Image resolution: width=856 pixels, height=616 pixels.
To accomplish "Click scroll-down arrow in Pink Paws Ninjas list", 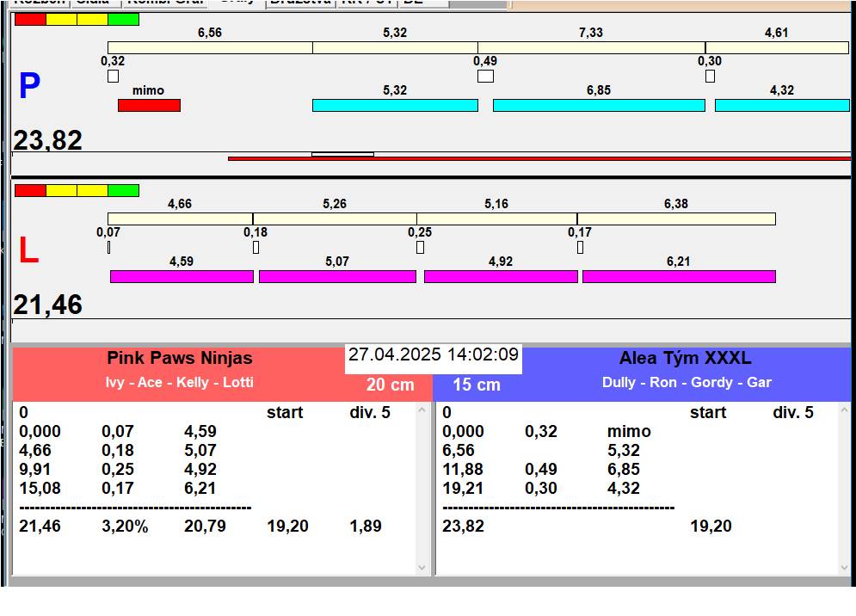I will (422, 567).
